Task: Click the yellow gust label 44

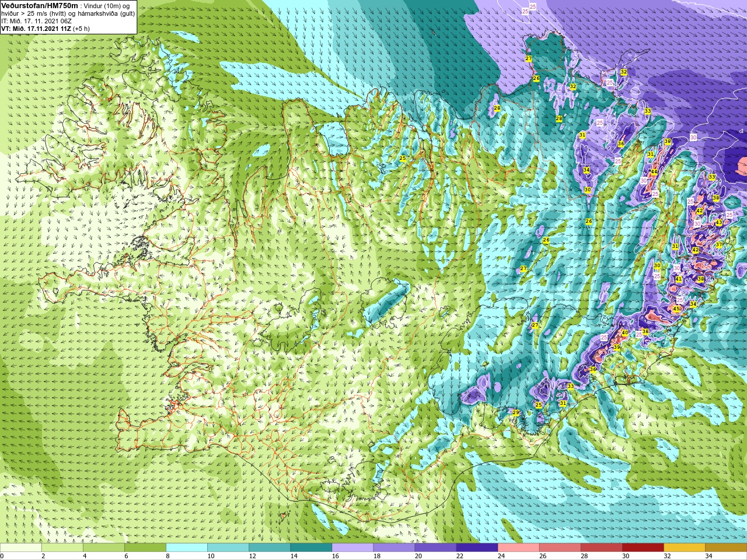Action: [654, 172]
